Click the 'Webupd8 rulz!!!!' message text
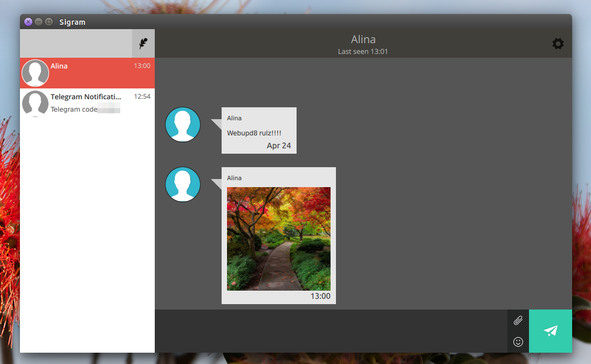The width and height of the screenshot is (591, 364). click(x=254, y=133)
